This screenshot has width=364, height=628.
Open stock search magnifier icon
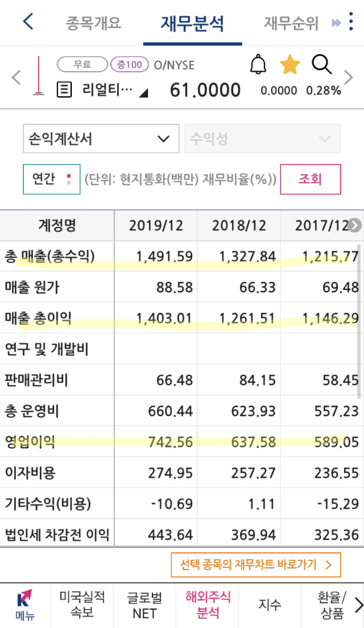pos(322,64)
